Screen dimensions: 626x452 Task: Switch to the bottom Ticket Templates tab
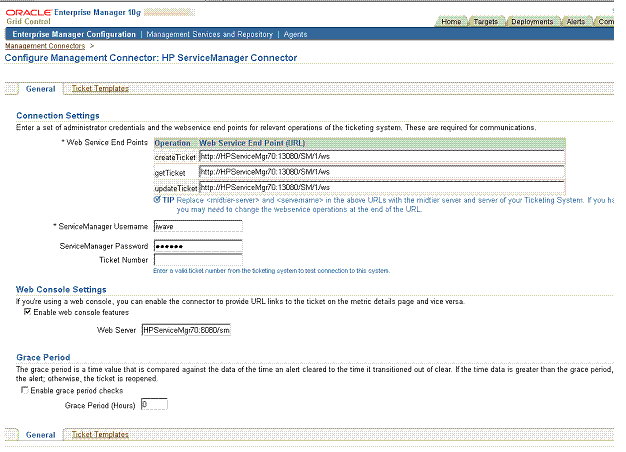pos(100,434)
